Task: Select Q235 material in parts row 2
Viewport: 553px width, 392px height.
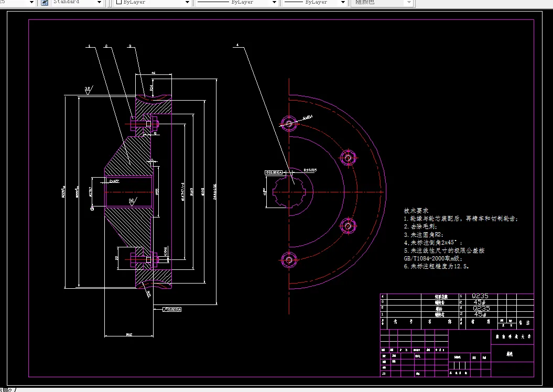Action: coord(481,308)
